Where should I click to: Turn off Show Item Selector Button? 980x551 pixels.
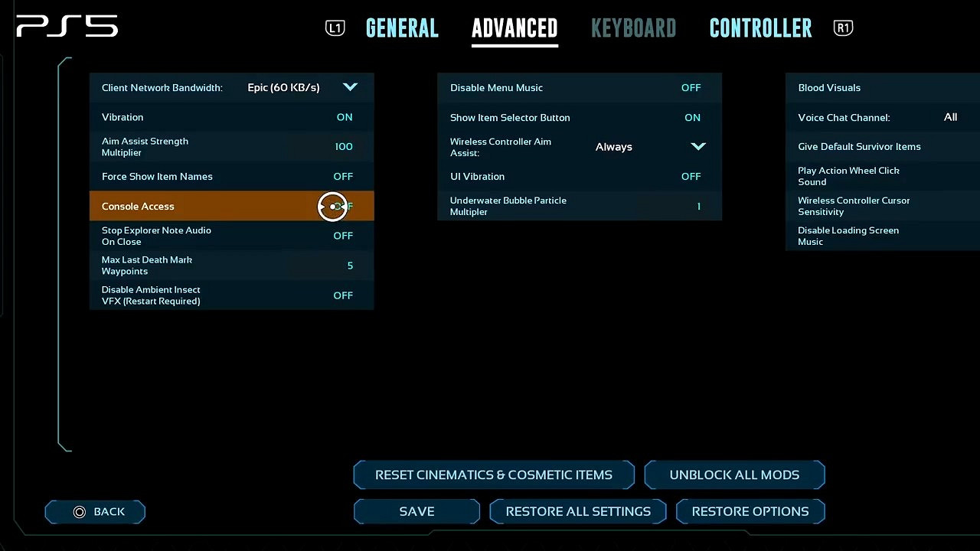tap(692, 118)
